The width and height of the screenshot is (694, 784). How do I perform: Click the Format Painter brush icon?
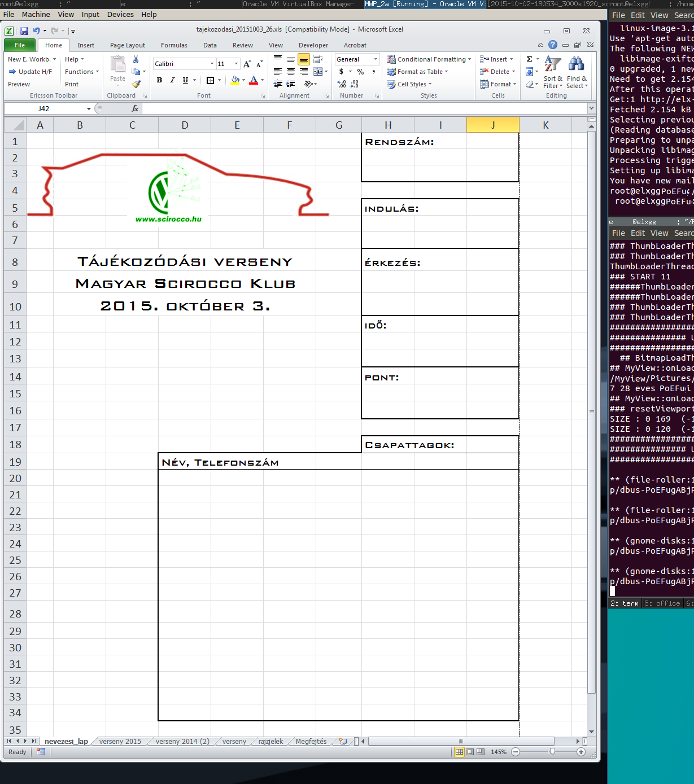(x=136, y=84)
